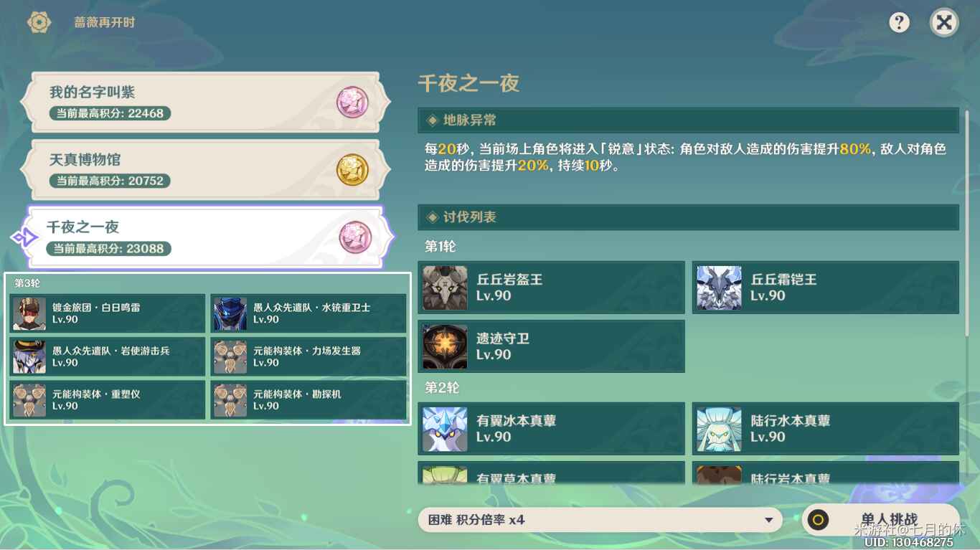
Task: Click the 遗迹守卫 enemy icon
Action: click(445, 346)
